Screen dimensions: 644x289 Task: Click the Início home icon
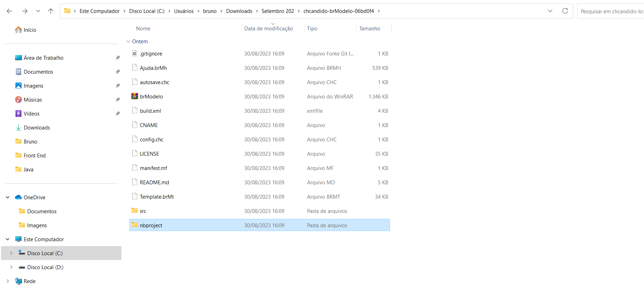[x=18, y=30]
